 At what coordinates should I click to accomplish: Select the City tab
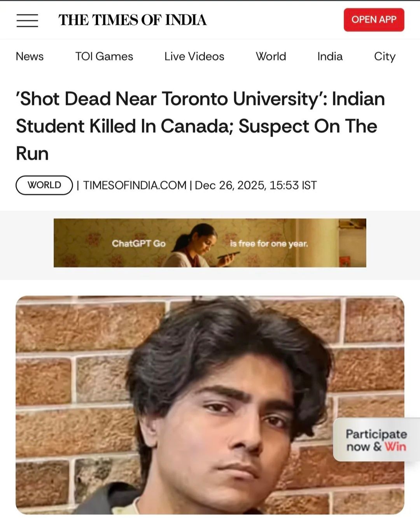coord(385,57)
